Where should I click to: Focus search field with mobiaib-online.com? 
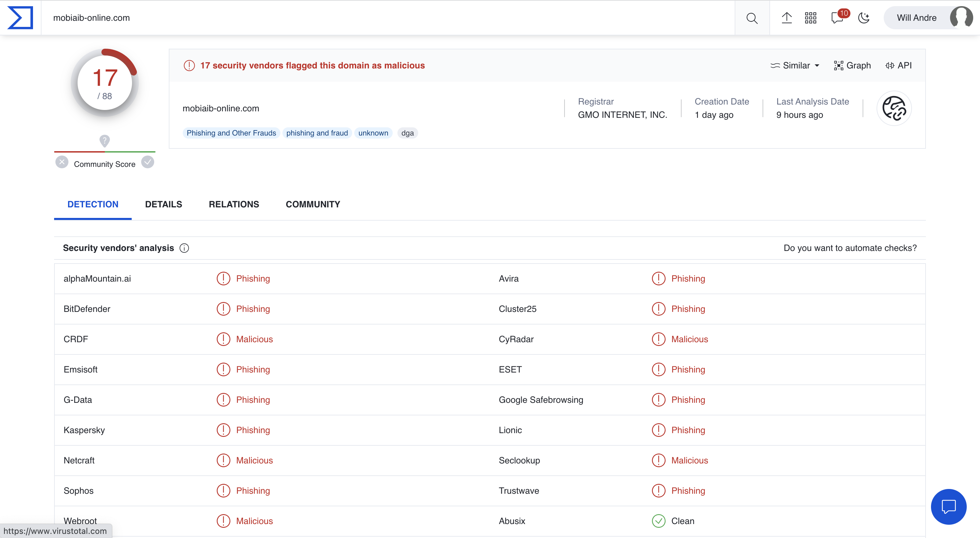388,18
